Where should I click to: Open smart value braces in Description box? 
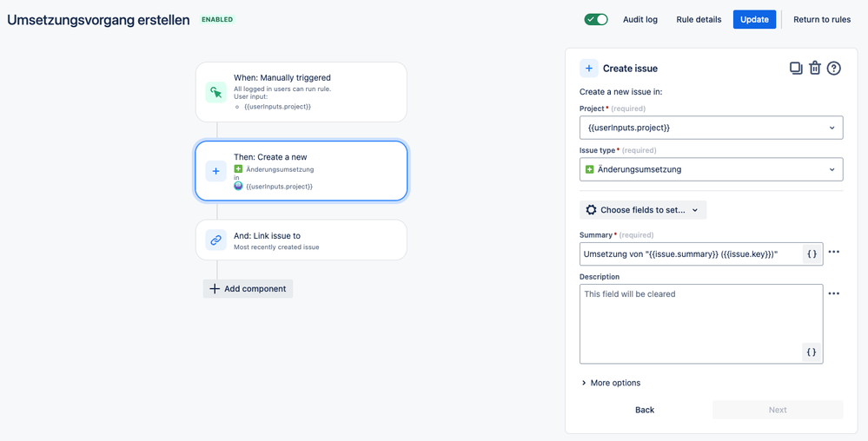pos(812,352)
